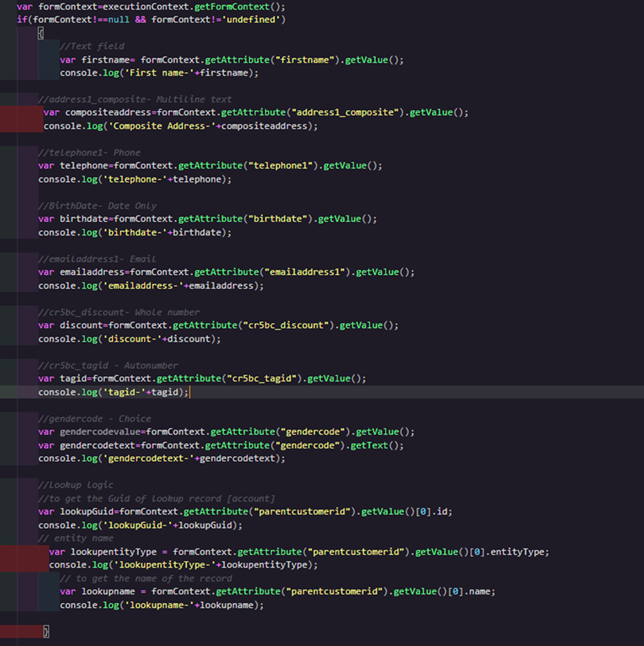Click the '//cr5bc_discount- Whole number' comment
Screen dimensions: 644x646
click(119, 312)
